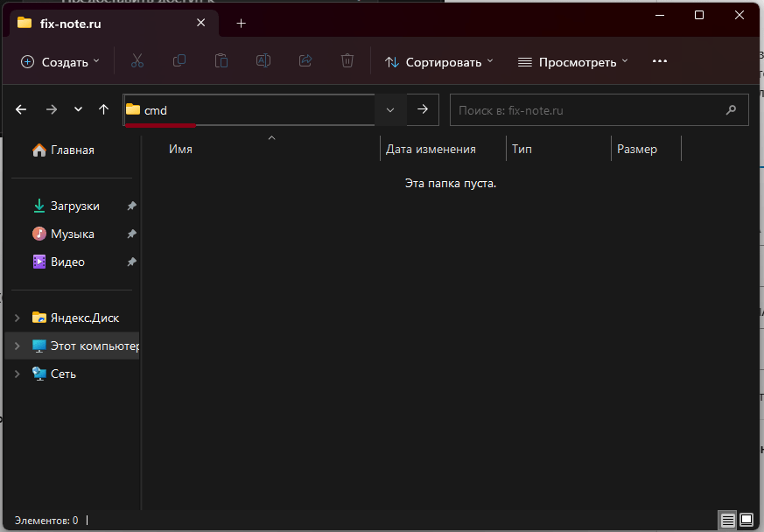Switch to large thumbnails view toggle
764x532 pixels.
(746, 521)
